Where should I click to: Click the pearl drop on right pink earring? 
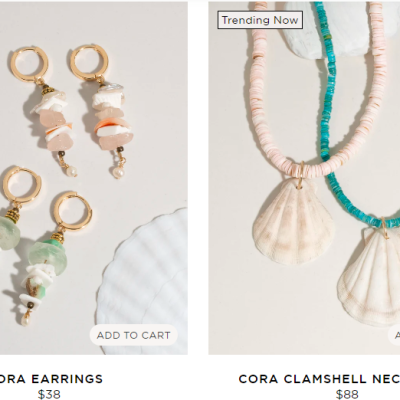(x=117, y=173)
